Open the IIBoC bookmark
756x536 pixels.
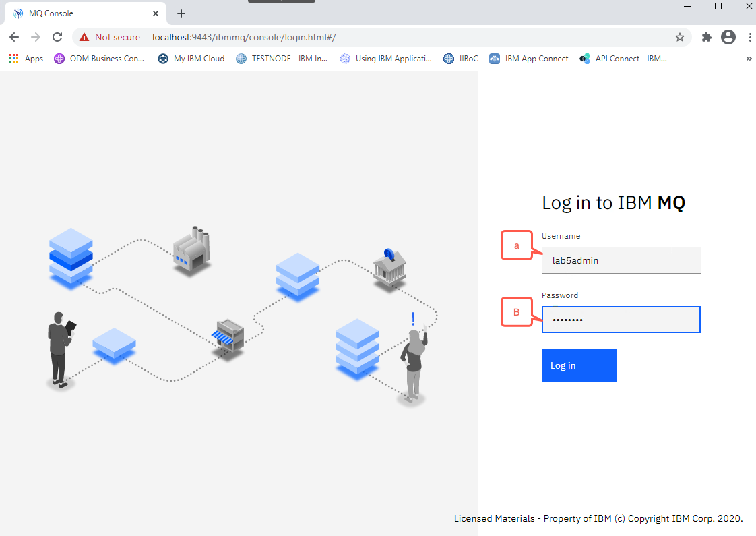[x=461, y=59]
